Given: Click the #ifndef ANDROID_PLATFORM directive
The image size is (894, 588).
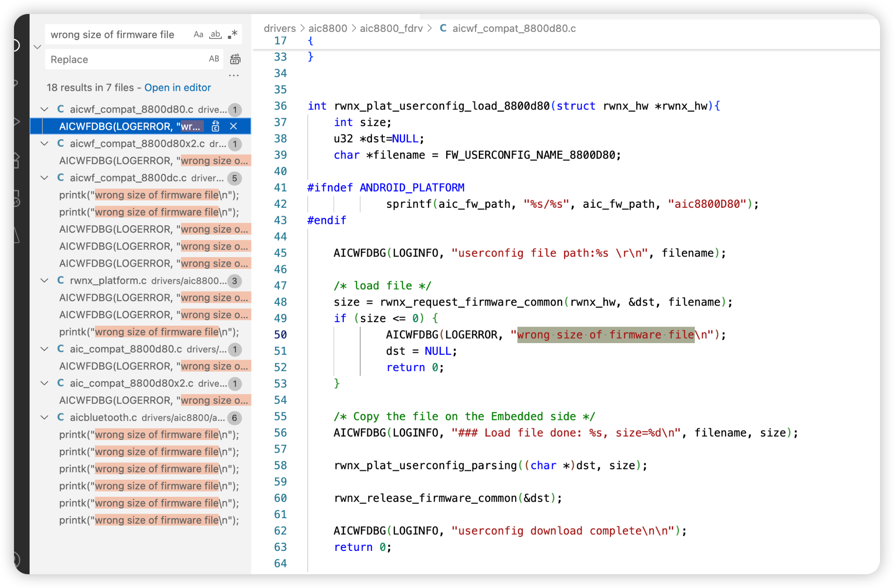Looking at the screenshot, I should point(386,188).
